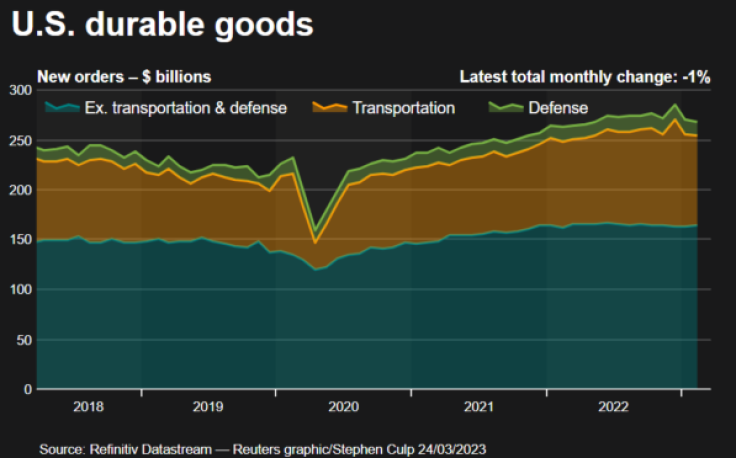Click the "U.S. durable goods" chart title

[x=162, y=24]
